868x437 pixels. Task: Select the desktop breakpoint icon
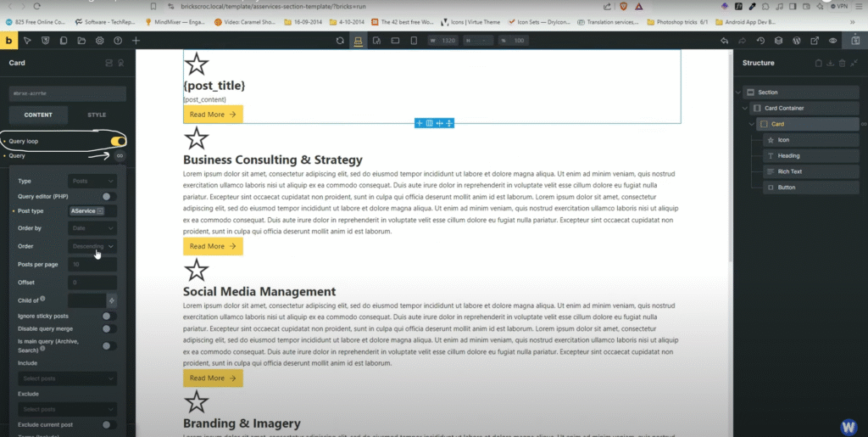click(x=359, y=41)
